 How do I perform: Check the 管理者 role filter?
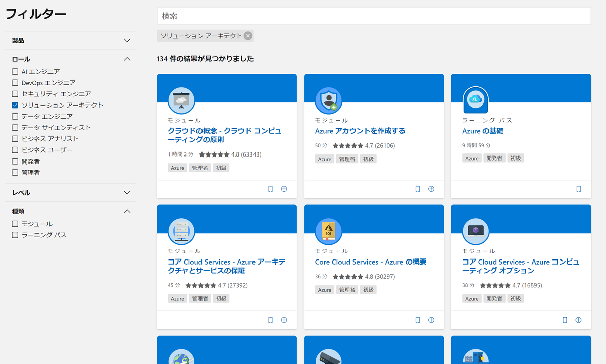tap(15, 173)
